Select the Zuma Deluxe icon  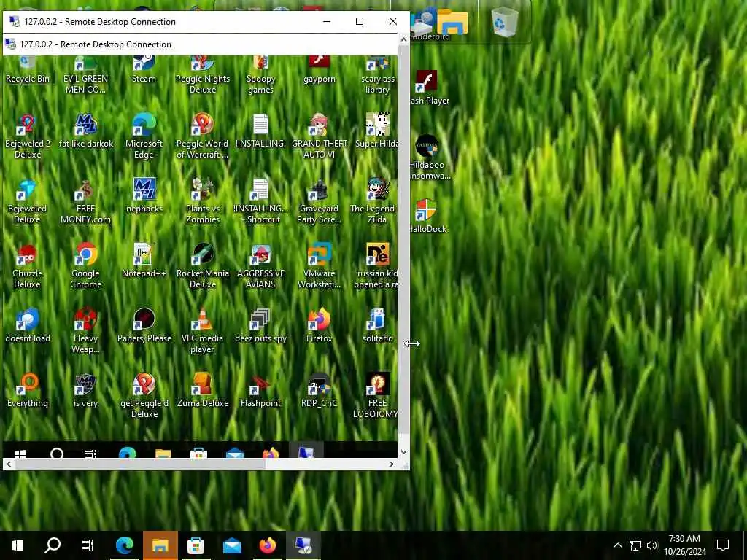(203, 392)
